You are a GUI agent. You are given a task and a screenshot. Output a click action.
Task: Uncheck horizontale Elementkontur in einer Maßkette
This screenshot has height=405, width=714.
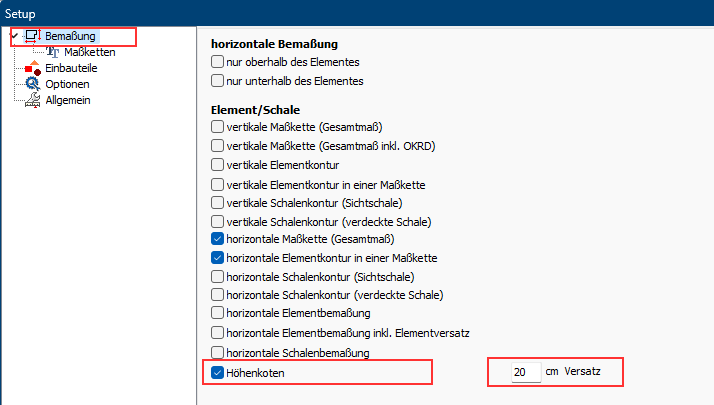(218, 258)
